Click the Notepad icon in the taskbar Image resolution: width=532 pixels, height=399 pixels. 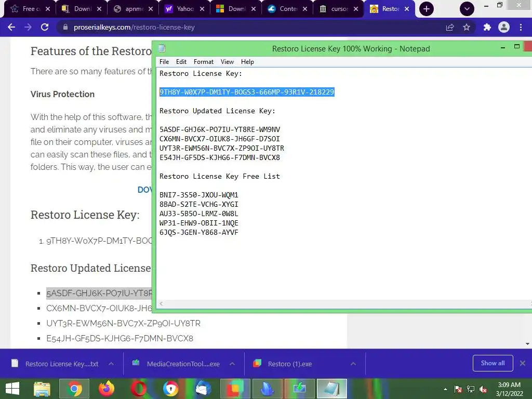(x=332, y=389)
